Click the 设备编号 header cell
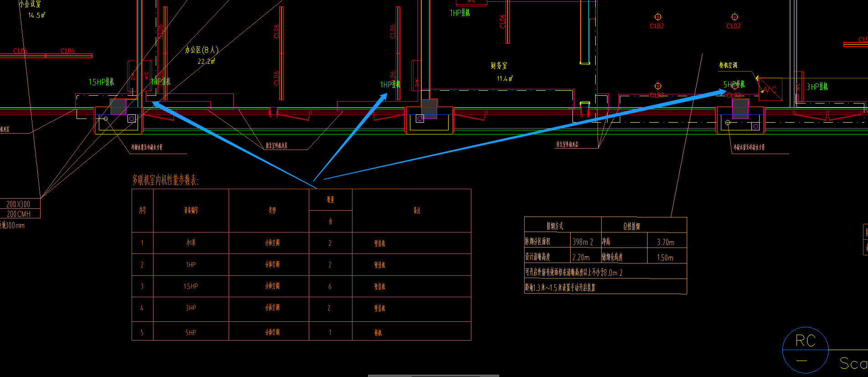 click(x=191, y=211)
